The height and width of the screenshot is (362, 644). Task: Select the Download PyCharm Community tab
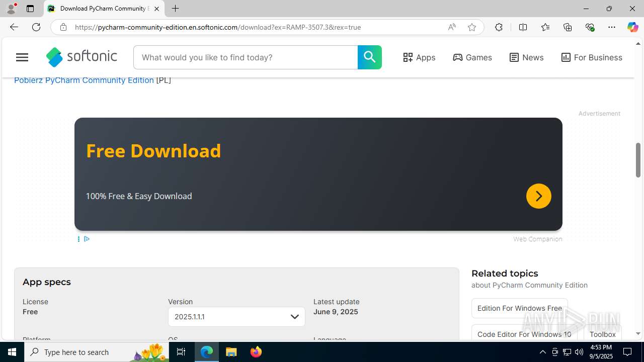tap(104, 9)
